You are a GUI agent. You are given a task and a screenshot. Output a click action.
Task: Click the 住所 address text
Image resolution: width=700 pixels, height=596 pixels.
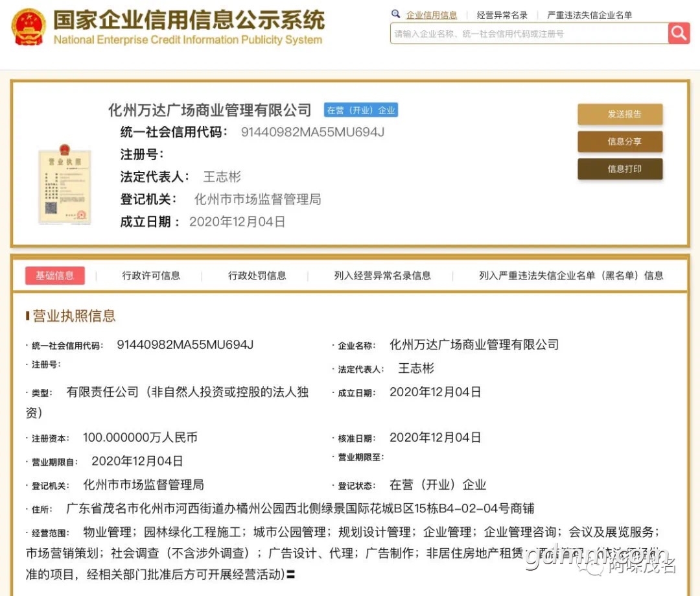[x=300, y=508]
